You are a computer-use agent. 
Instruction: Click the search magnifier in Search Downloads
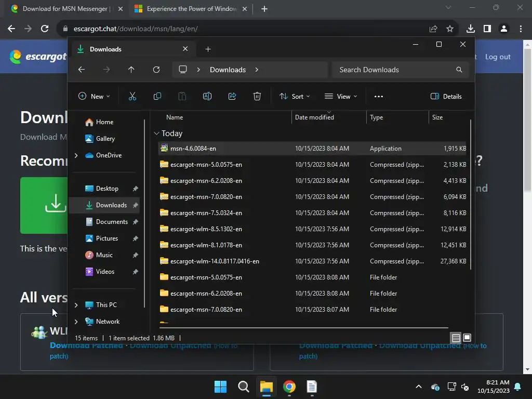[459, 70]
